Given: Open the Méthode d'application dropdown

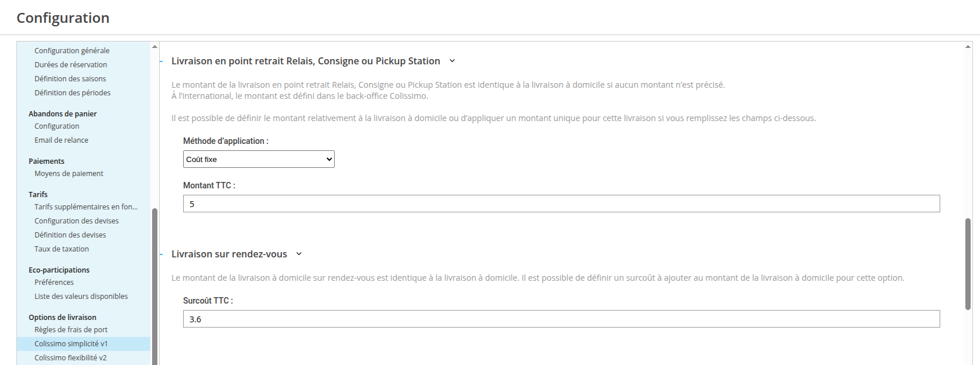Looking at the screenshot, I should tap(259, 159).
